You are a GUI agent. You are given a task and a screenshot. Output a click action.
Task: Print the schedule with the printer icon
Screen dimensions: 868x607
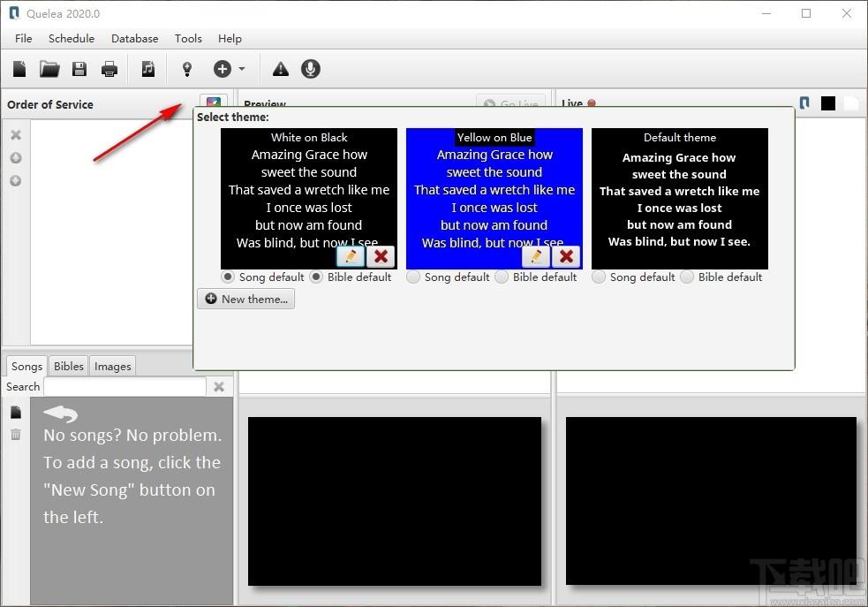109,69
